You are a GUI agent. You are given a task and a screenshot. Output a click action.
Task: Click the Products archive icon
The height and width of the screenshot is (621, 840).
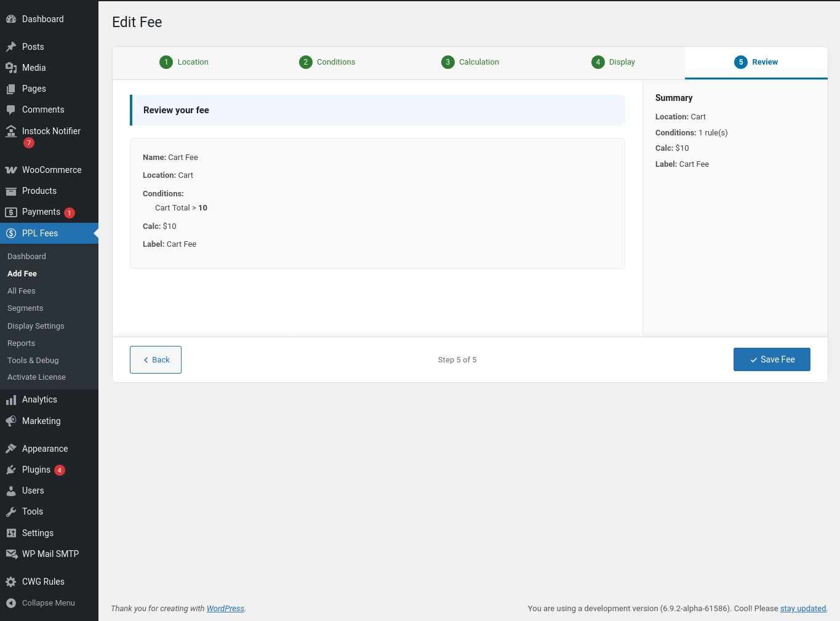click(11, 191)
